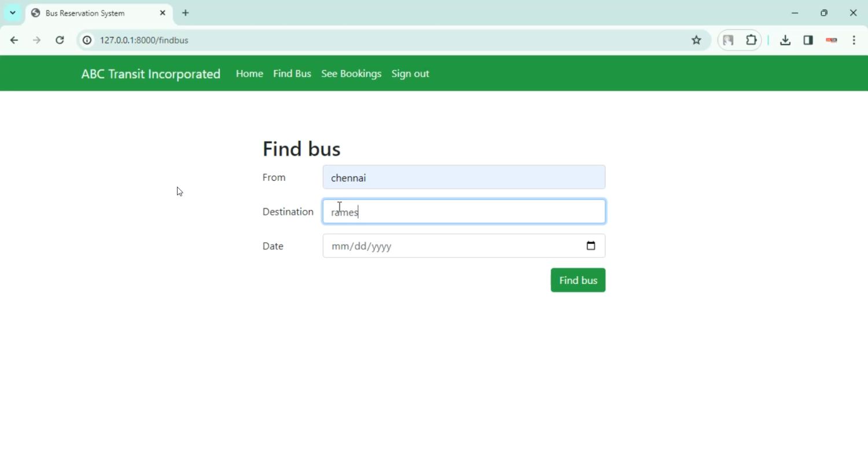
Task: Click the address bar URL 127.0.0.1:8000/findbus
Action: click(x=144, y=40)
